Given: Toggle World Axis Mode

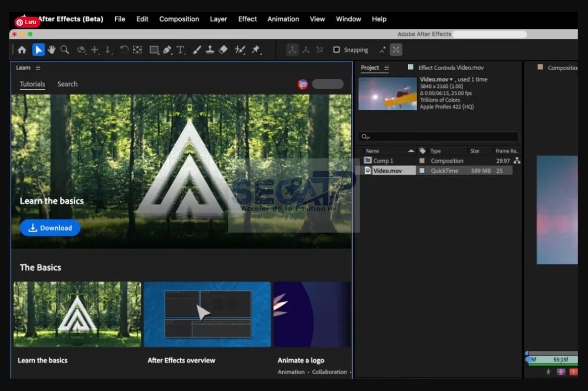Looking at the screenshot, I should (x=306, y=49).
